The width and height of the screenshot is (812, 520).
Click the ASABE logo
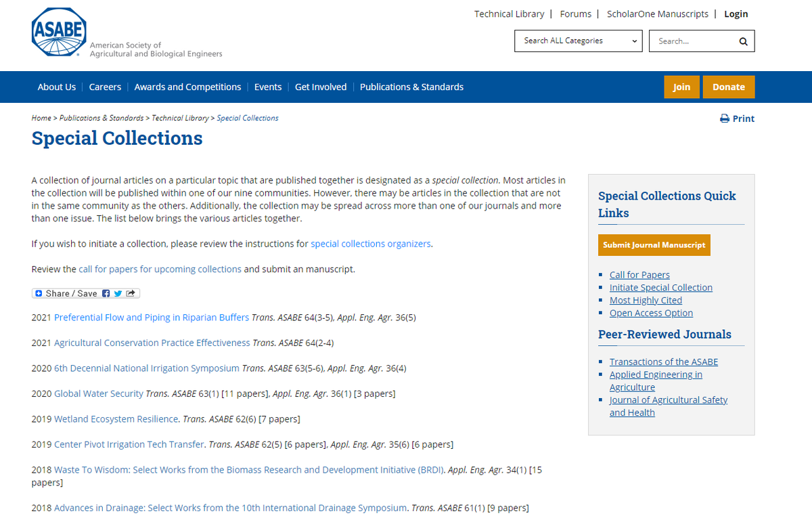pyautogui.click(x=59, y=32)
